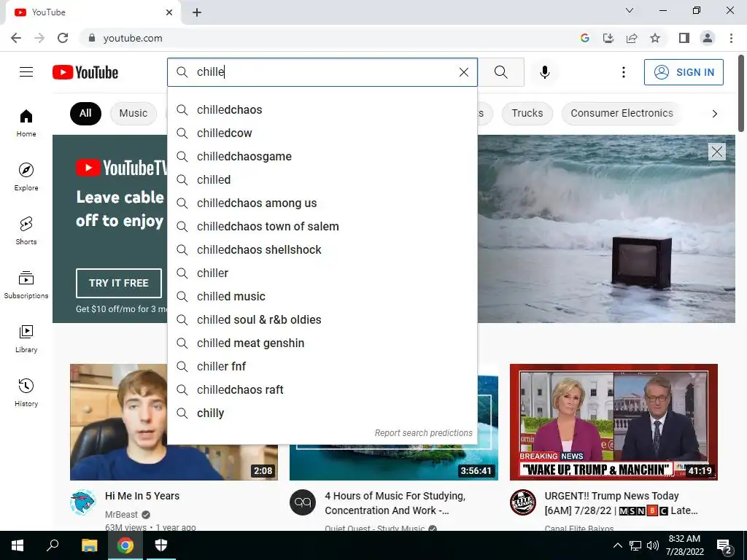Click the Trump News channel avatar
The image size is (747, 560).
click(x=522, y=502)
